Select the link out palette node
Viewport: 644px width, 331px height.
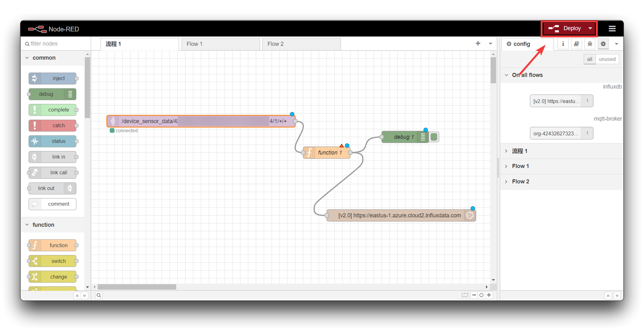(x=52, y=188)
